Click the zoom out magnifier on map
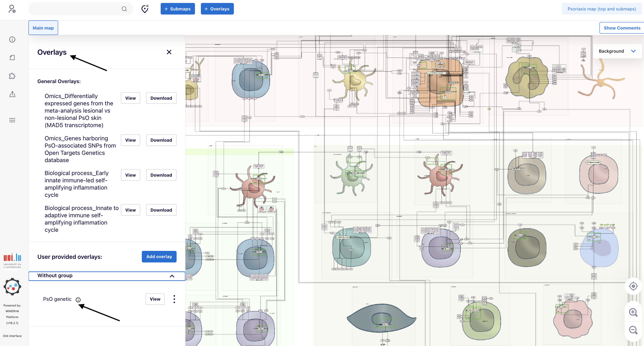The image size is (644, 346). pyautogui.click(x=633, y=330)
